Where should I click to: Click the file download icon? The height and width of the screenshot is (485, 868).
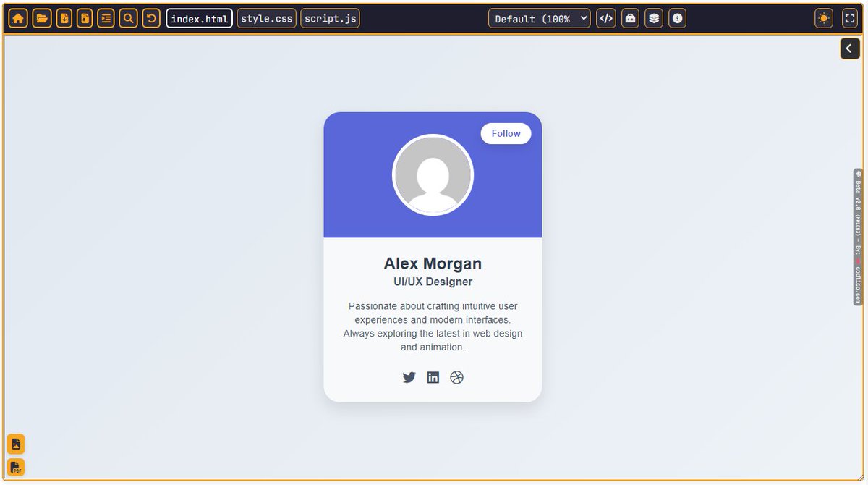coord(64,18)
